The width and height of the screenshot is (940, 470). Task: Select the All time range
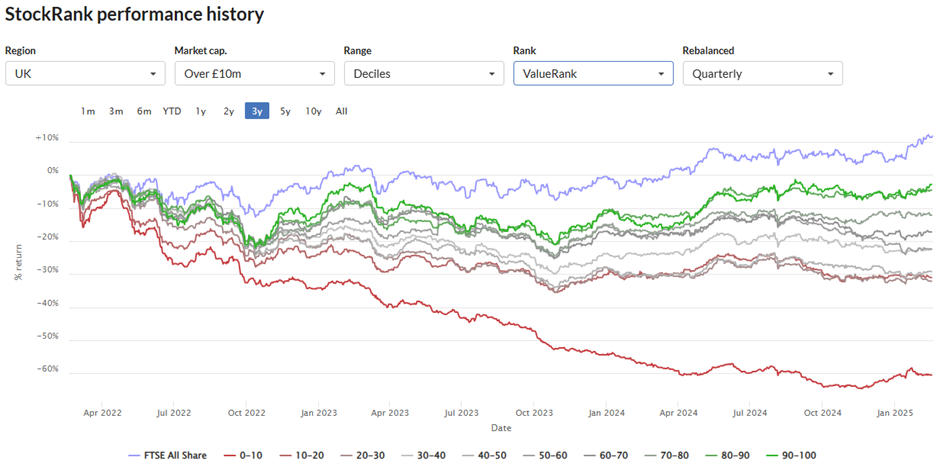pyautogui.click(x=341, y=111)
